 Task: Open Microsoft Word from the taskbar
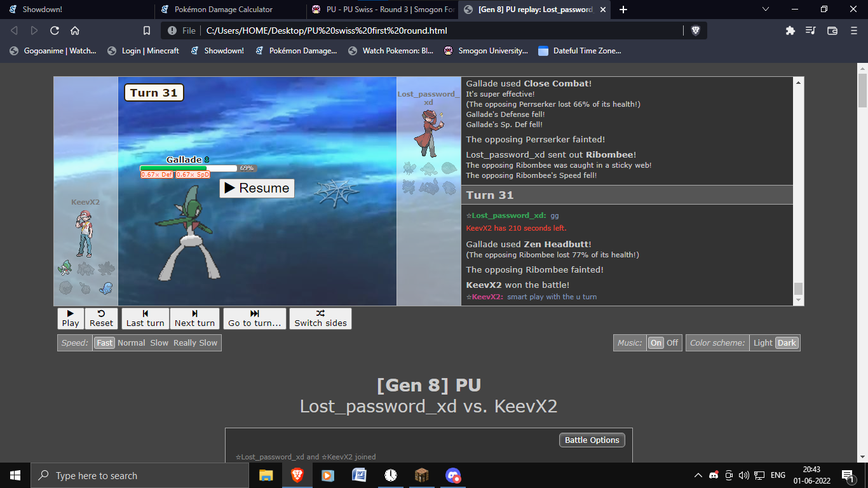(x=359, y=475)
